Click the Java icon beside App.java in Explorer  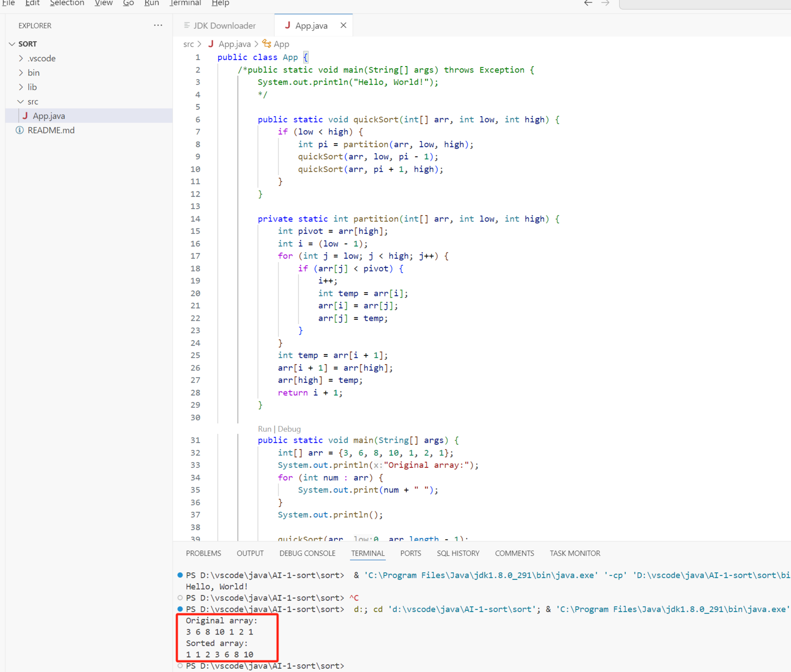[25, 116]
